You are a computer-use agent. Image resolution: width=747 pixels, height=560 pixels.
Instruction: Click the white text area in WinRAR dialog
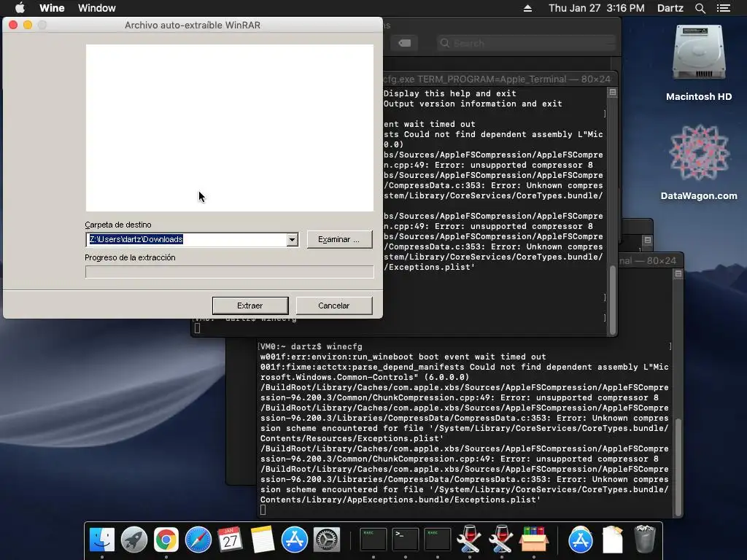coord(230,128)
